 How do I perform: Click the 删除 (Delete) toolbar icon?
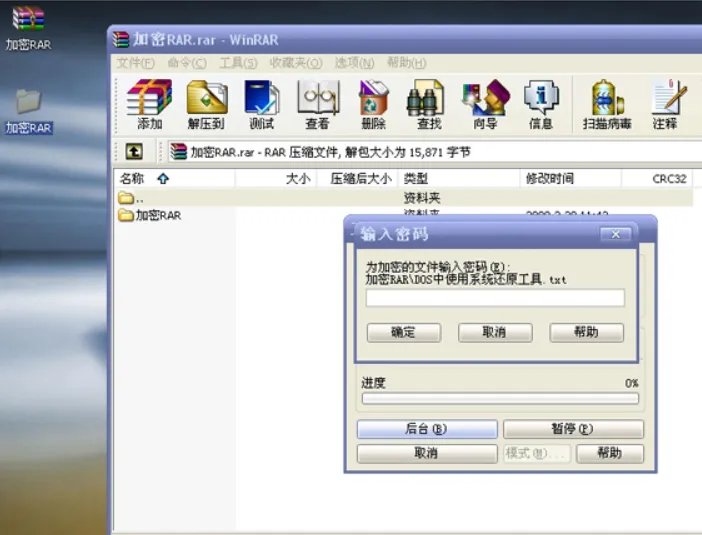point(373,104)
